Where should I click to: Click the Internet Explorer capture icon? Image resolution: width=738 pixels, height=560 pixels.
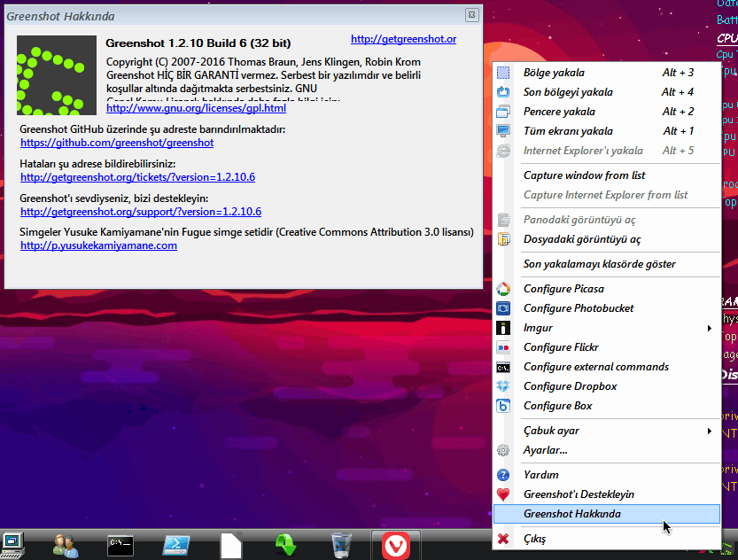[x=503, y=151]
